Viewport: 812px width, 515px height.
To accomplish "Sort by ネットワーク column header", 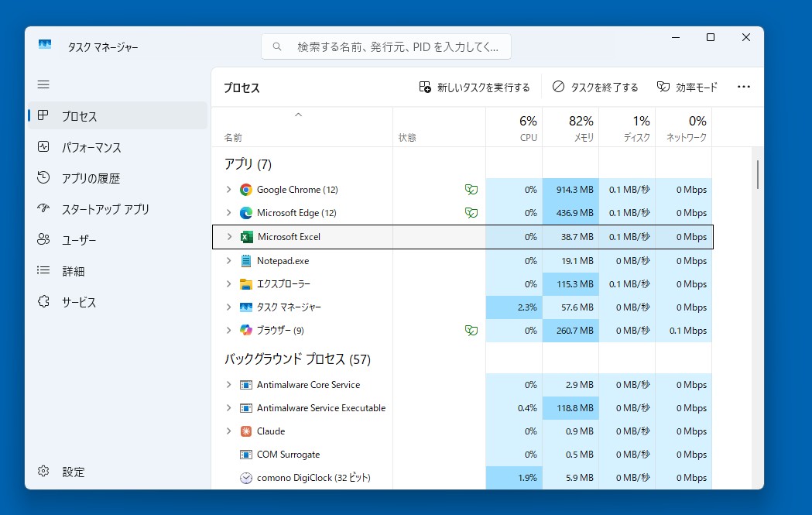I will tap(684, 128).
